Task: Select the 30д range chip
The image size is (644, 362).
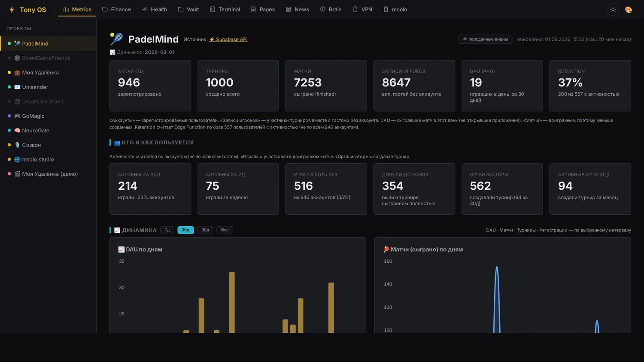Action: [x=185, y=230]
